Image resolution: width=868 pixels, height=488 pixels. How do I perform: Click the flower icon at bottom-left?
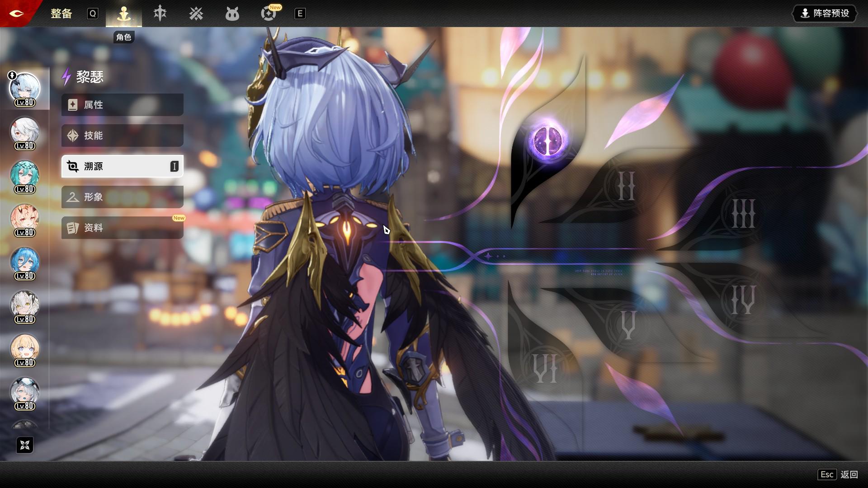25,445
